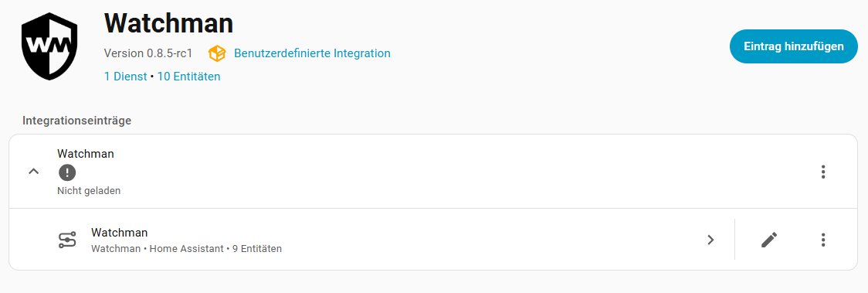Image resolution: width=868 pixels, height=293 pixels.
Task: Click the Eintrag hinzufügen button
Action: [793, 46]
